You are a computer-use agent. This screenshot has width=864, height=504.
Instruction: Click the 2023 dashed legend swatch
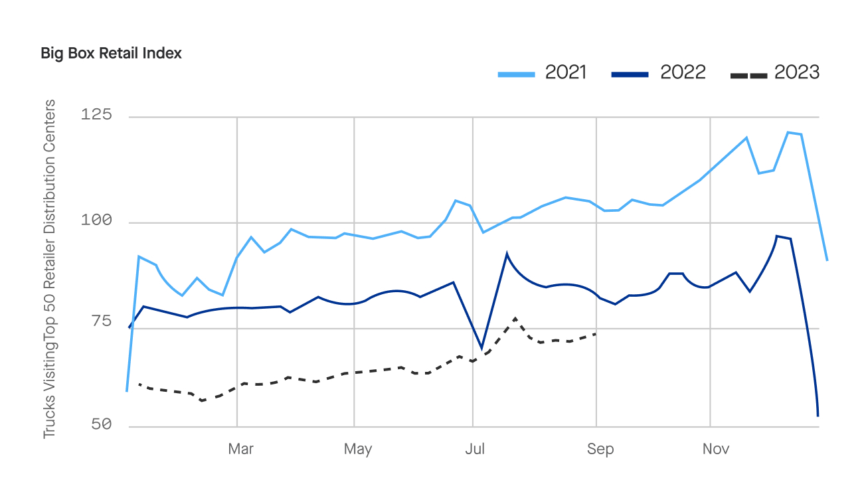click(x=748, y=75)
